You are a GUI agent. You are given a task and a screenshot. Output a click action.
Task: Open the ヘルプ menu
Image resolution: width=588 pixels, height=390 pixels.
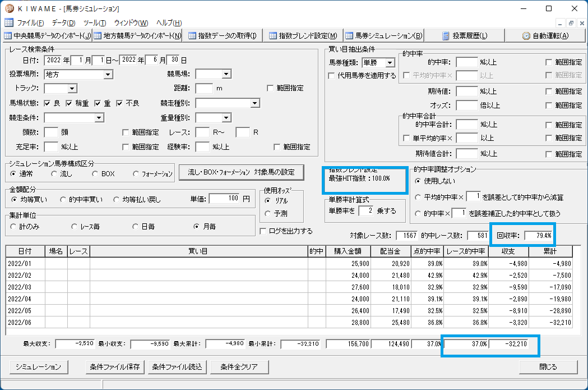[169, 23]
